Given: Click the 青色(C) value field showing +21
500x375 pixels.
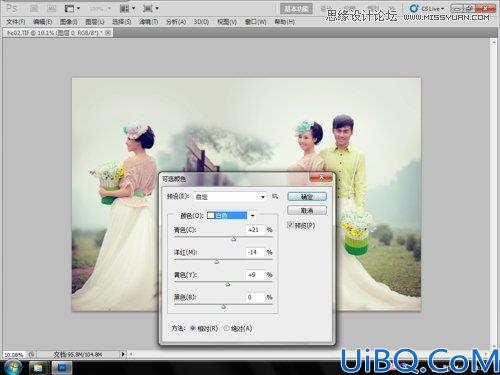Looking at the screenshot, I should coord(255,230).
